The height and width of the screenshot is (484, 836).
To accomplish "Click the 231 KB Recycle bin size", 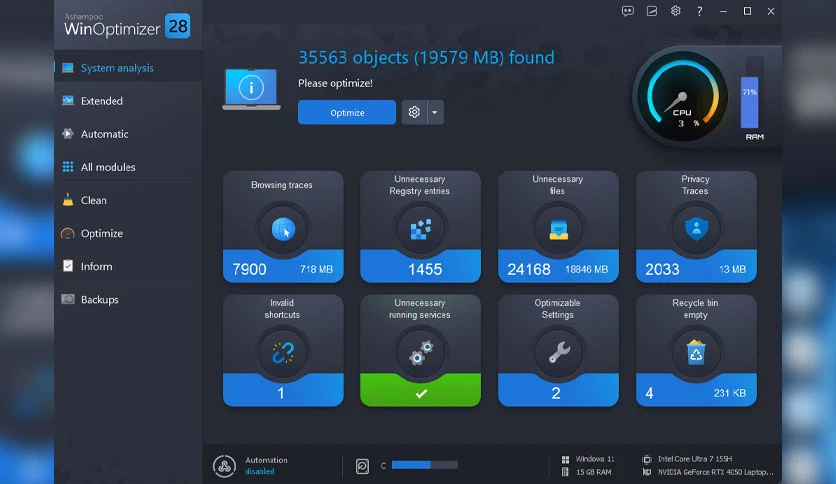I will [x=730, y=393].
